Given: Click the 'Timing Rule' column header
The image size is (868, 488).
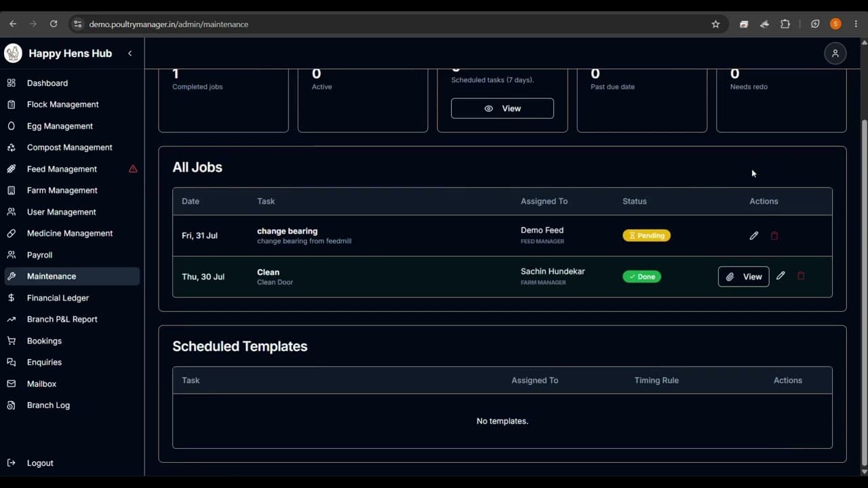Looking at the screenshot, I should (656, 380).
